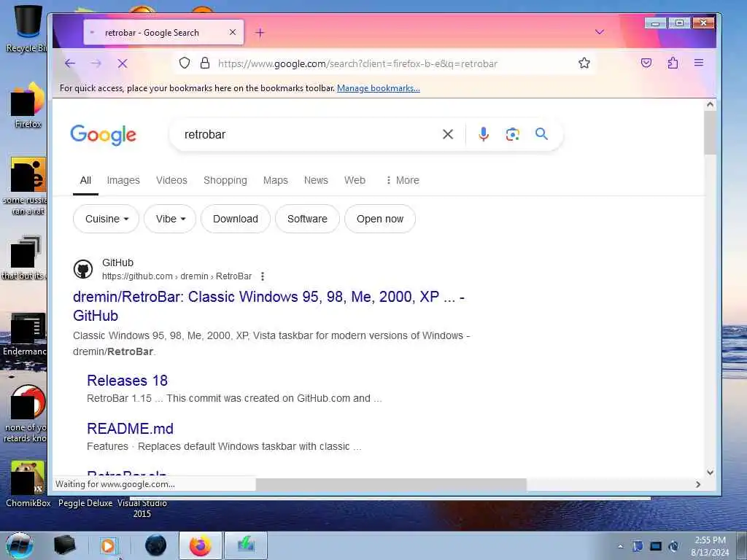Apply the Software filter chip
The height and width of the screenshot is (560, 747).
307,219
